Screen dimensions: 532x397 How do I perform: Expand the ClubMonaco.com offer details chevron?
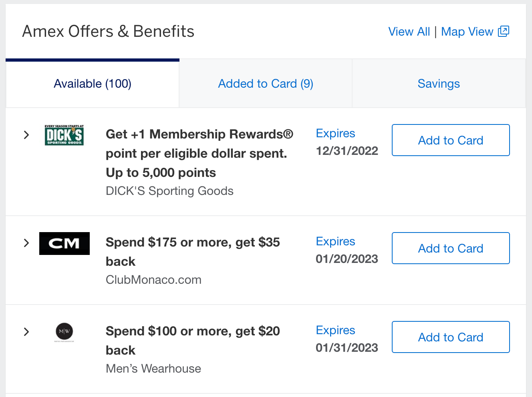pos(26,243)
